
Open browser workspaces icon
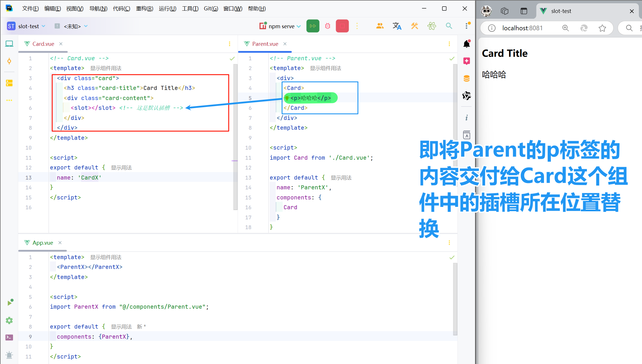pyautogui.click(x=504, y=11)
